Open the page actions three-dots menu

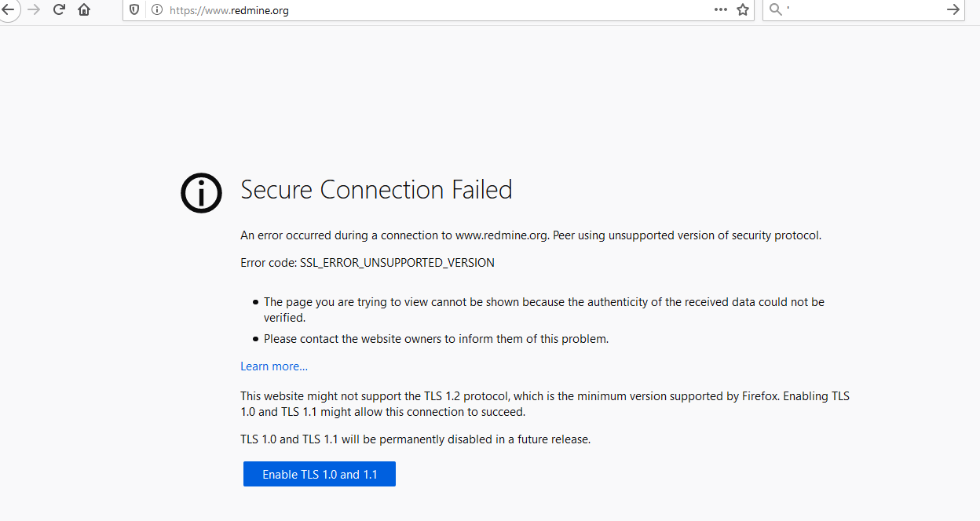[721, 9]
